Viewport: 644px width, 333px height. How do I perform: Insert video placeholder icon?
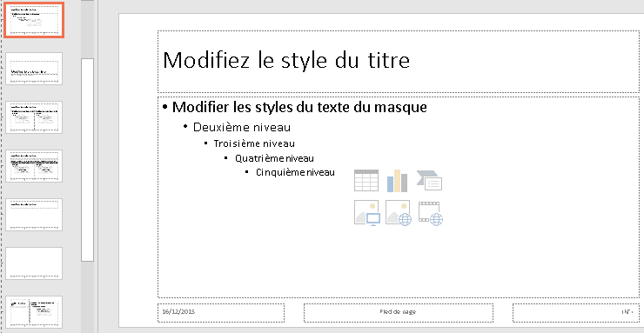(x=431, y=213)
